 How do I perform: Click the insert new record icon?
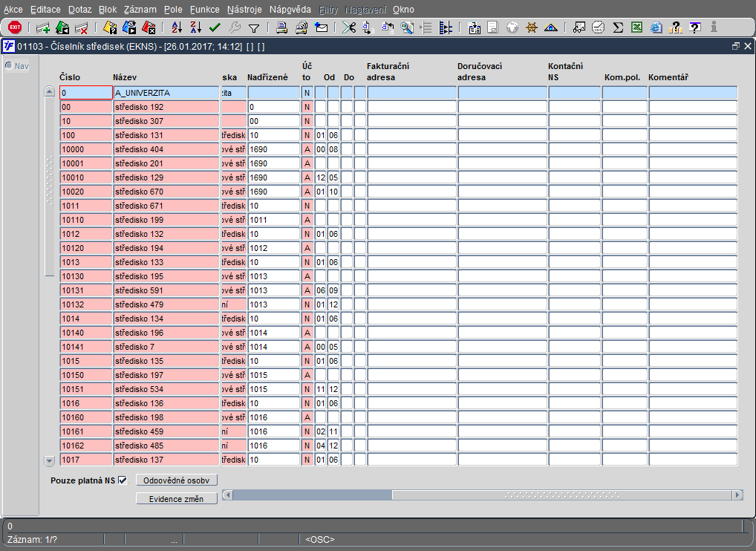pyautogui.click(x=43, y=28)
